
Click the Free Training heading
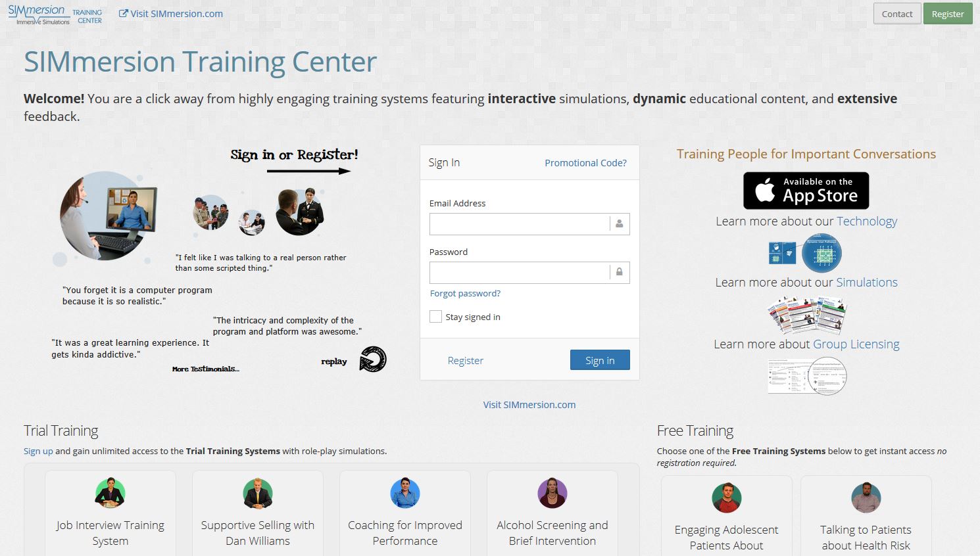coord(695,431)
